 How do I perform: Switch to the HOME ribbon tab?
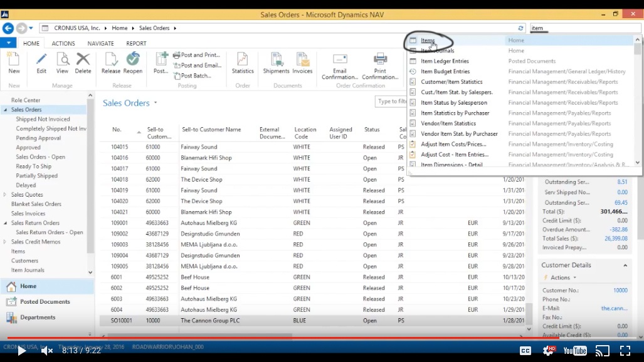[31, 43]
